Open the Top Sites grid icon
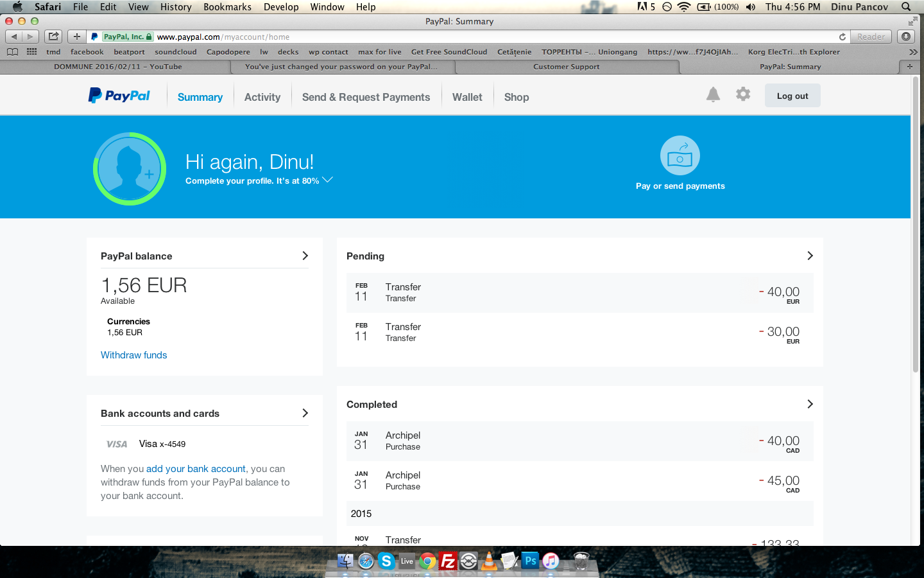Viewport: 924px width, 578px height. click(x=31, y=52)
